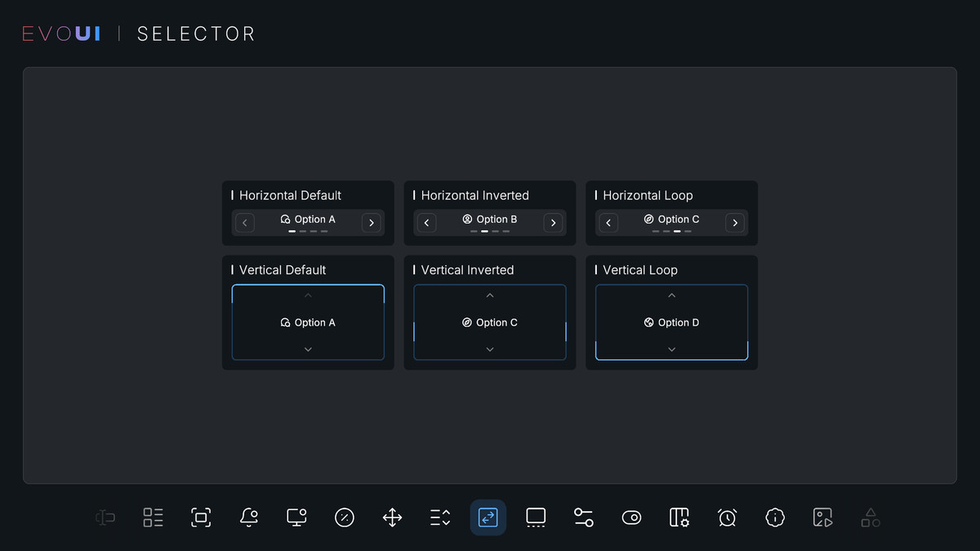Select the notification bell icon in the toolbar
This screenshot has height=551, width=980.
(x=248, y=517)
